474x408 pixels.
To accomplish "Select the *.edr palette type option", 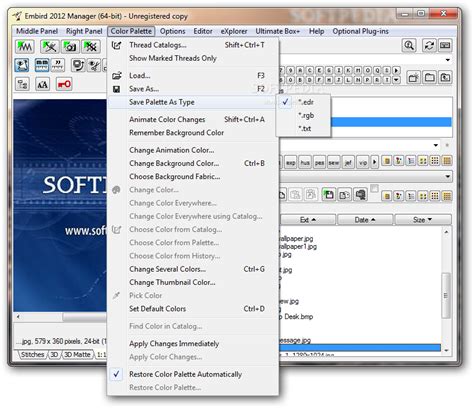I will click(x=303, y=102).
